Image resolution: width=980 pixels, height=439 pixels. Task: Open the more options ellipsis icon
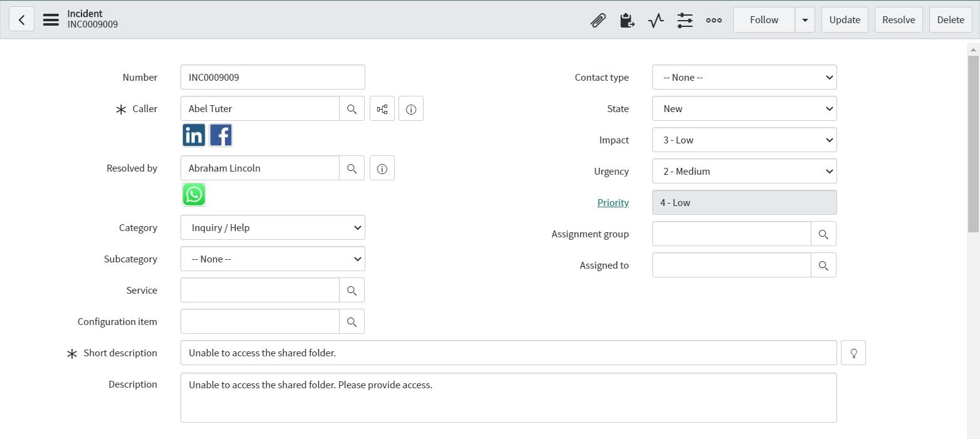(x=714, y=20)
